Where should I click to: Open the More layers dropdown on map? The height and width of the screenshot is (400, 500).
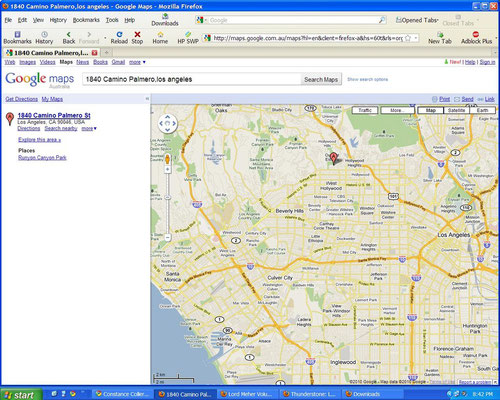(397, 110)
